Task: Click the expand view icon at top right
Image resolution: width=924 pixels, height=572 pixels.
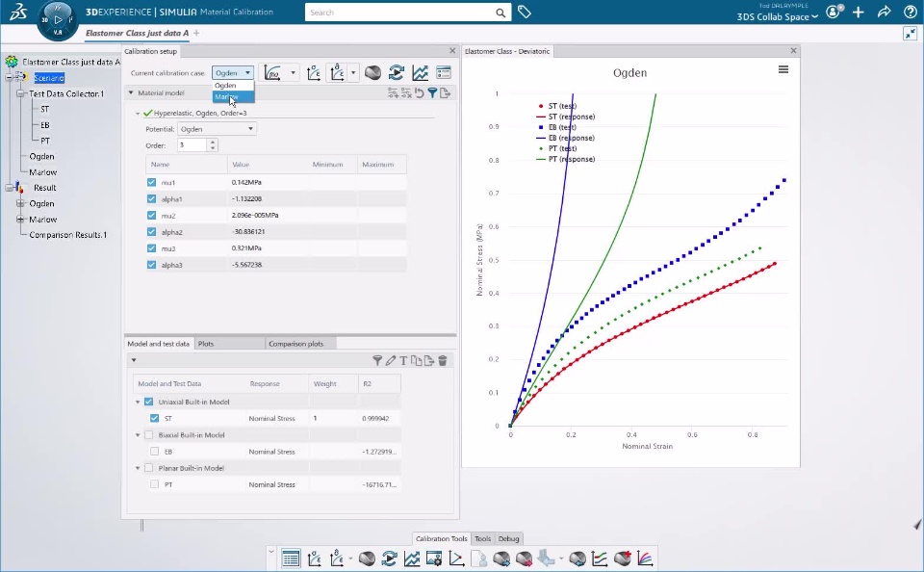Action: click(x=910, y=34)
